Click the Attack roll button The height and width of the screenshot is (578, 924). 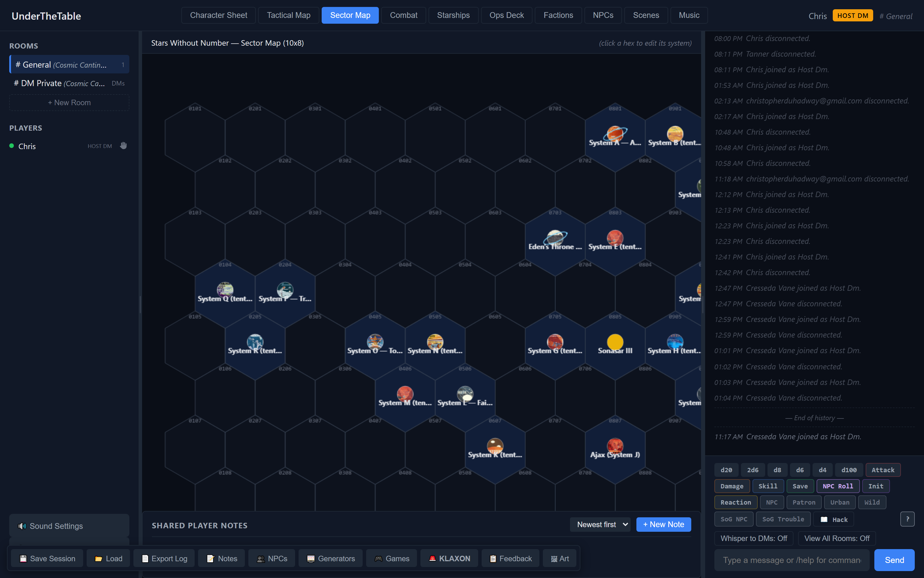(883, 470)
